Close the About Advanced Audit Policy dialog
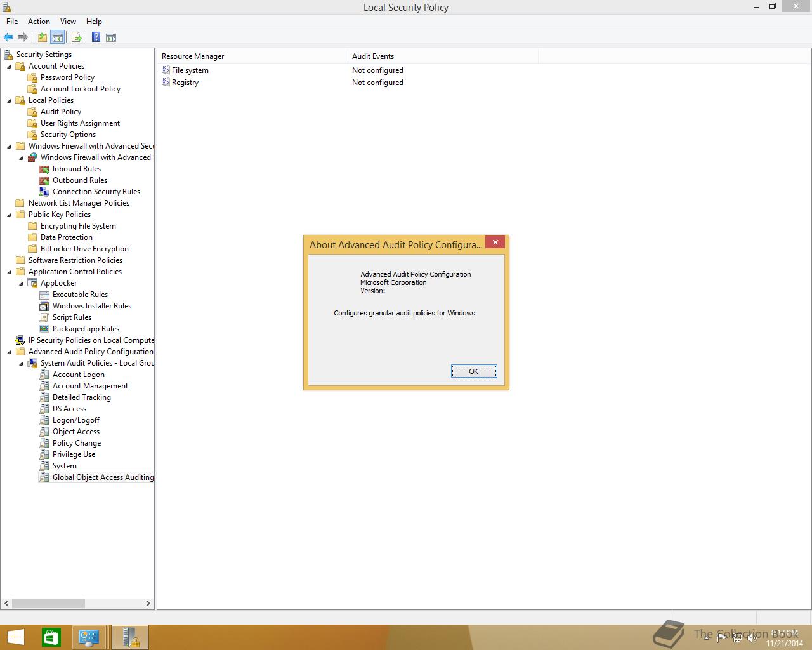The width and height of the screenshot is (812, 650). [495, 242]
